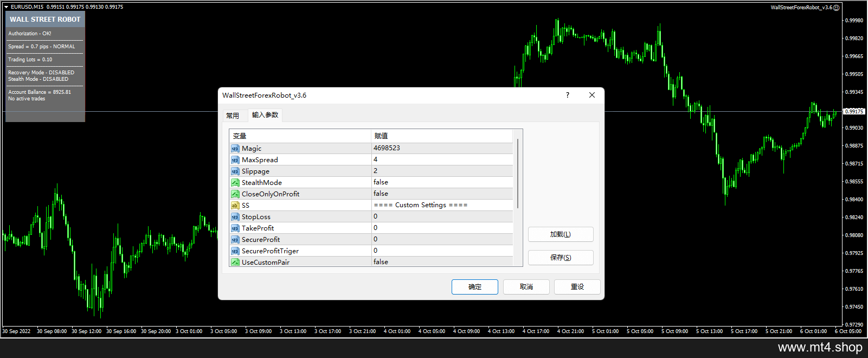The height and width of the screenshot is (358, 868).
Task: Click the expert advisor smiley icon
Action: click(837, 8)
